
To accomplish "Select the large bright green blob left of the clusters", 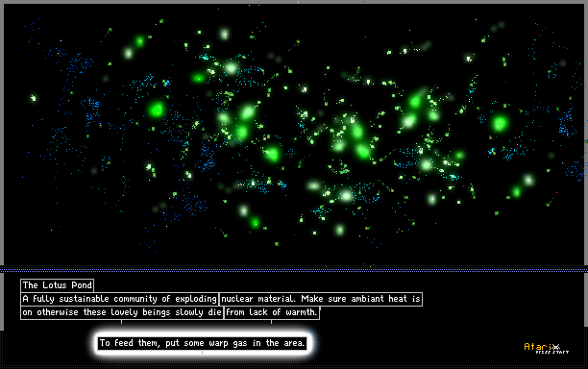I will 156,110.
